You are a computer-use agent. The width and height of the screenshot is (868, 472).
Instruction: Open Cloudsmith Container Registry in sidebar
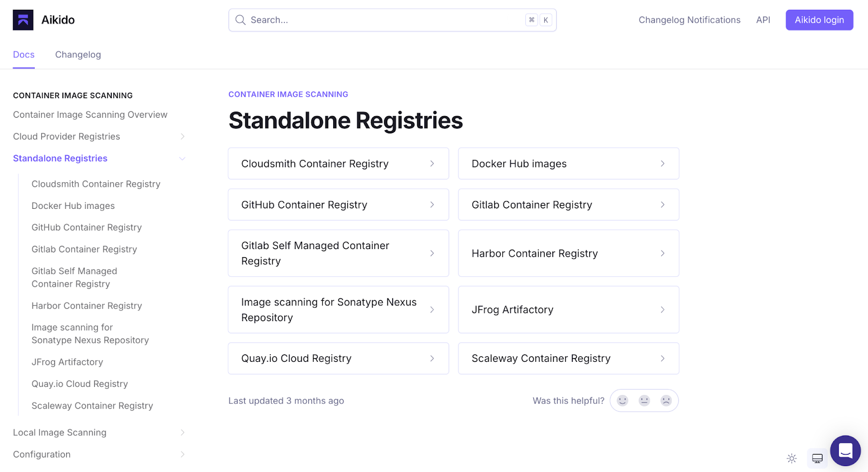96,184
